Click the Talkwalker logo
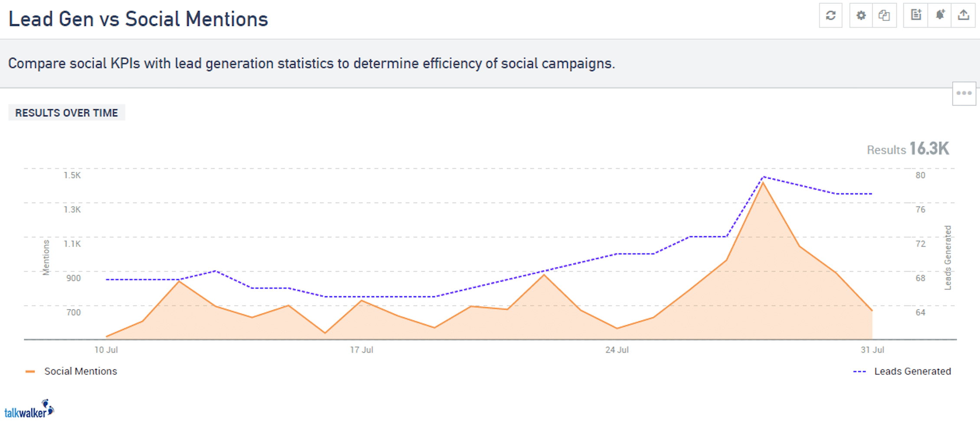 (x=29, y=409)
